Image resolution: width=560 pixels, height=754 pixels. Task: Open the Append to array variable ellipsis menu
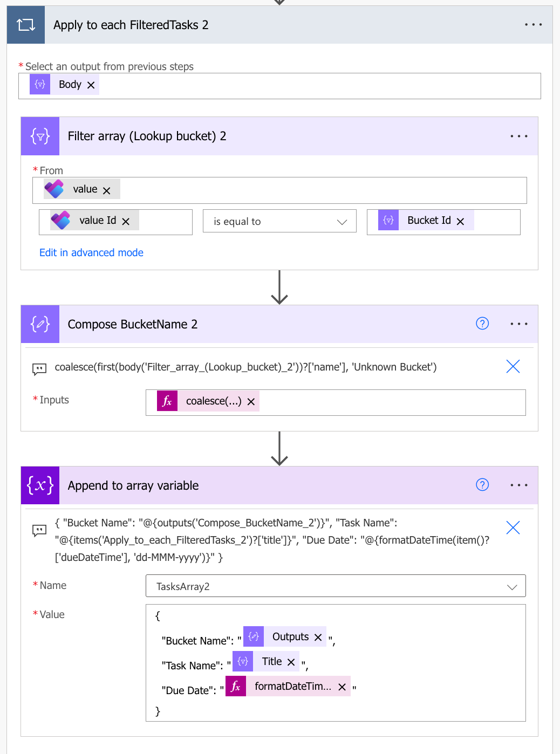(519, 485)
